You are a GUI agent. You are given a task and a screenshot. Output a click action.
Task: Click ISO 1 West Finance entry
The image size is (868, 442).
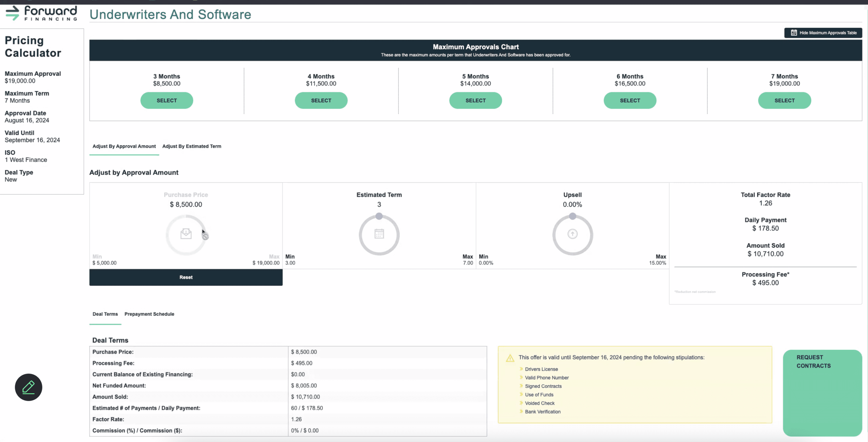(x=26, y=156)
